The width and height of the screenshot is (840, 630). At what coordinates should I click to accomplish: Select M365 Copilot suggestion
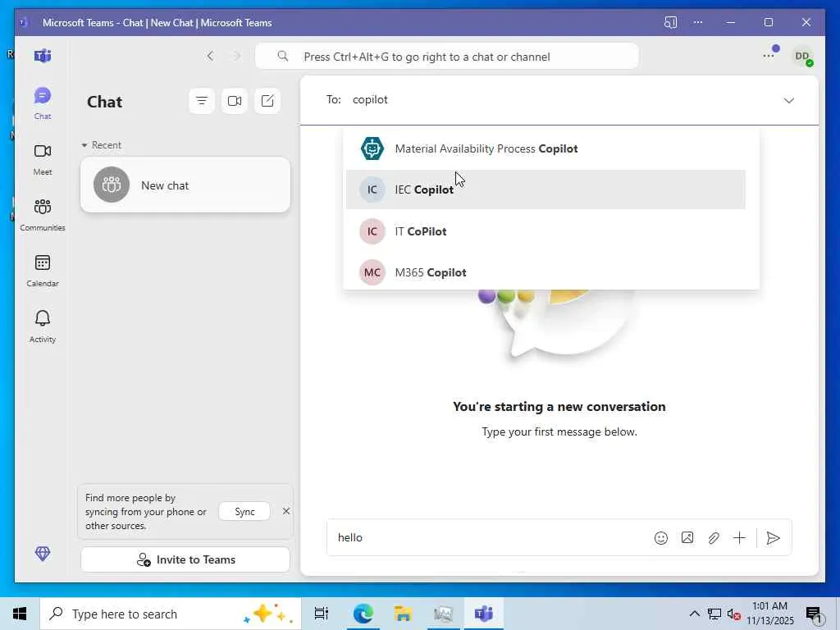[546, 272]
